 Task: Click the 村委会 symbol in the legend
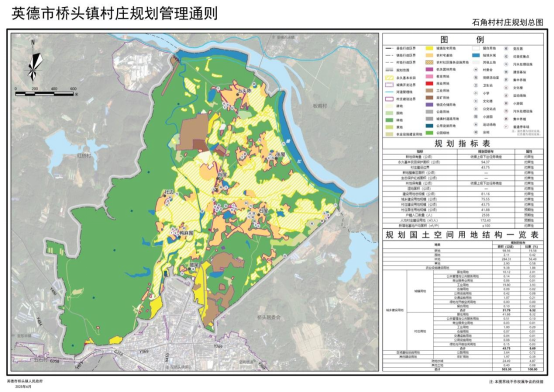click(476, 70)
